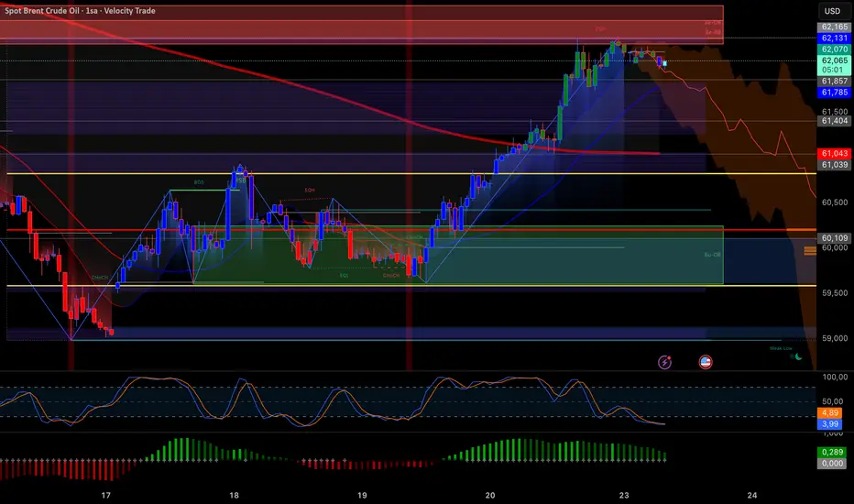This screenshot has height=504, width=854.
Task: Click the green moon session icon
Action: pos(798,356)
